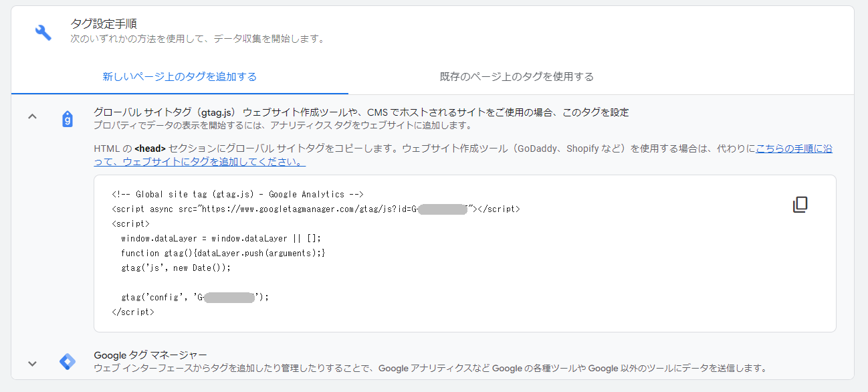
Task: Expand the Google タグ マネージャー section
Action: (x=32, y=364)
